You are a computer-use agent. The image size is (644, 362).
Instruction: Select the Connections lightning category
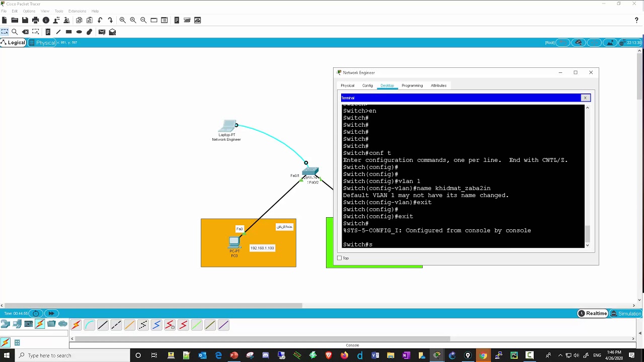[x=40, y=324]
